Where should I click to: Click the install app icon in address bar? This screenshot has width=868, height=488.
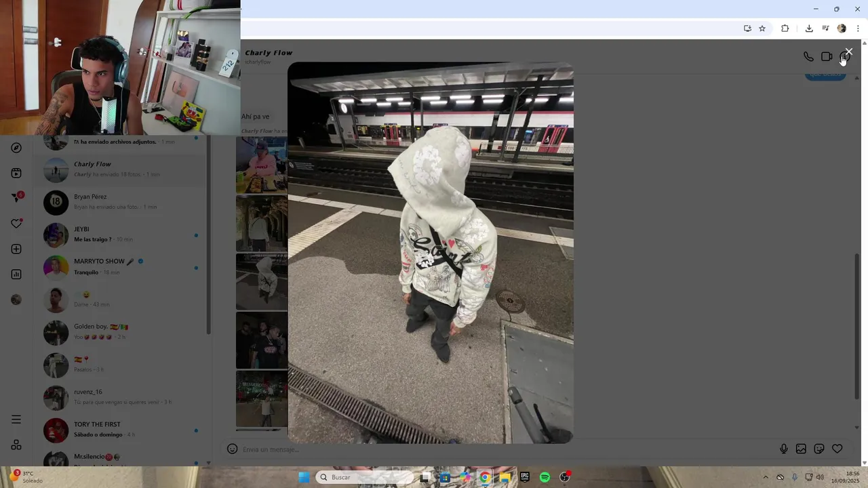coord(747,28)
